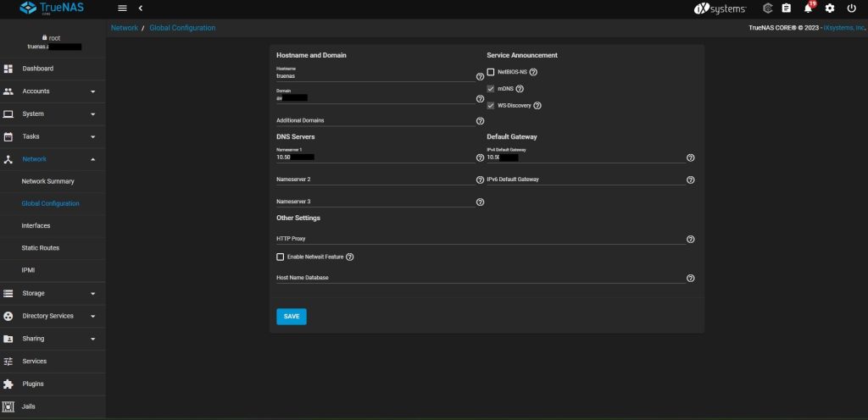Toggle the WS-Discovery checkbox
Screen dimensions: 868x420
(x=491, y=106)
